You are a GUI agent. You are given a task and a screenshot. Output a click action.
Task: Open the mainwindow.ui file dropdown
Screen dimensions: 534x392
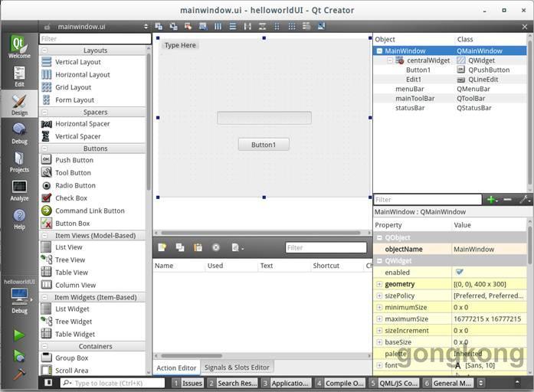(97, 27)
